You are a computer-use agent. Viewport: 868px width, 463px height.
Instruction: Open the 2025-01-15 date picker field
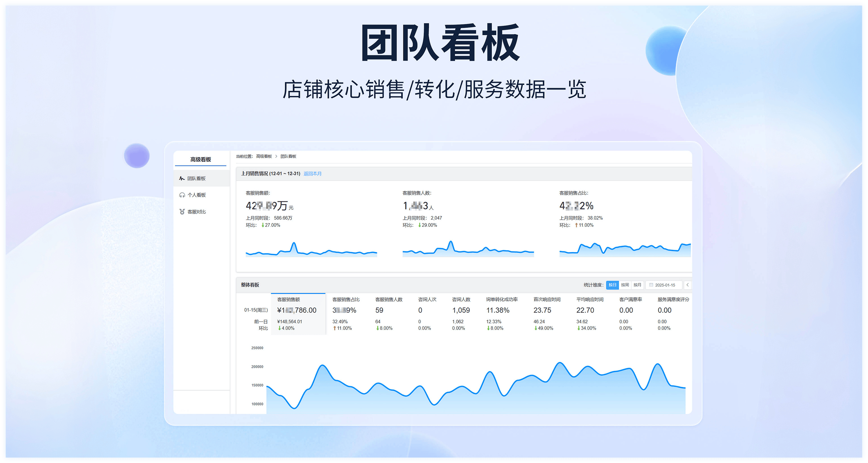click(664, 285)
